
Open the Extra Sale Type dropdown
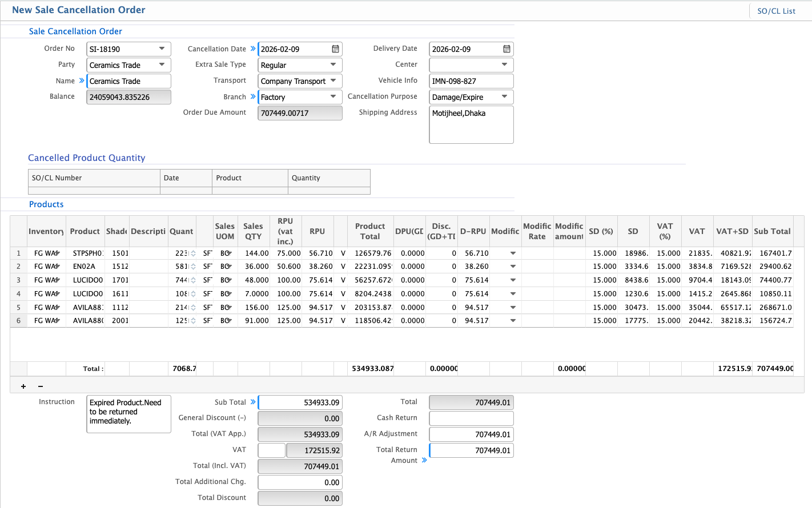pyautogui.click(x=333, y=65)
